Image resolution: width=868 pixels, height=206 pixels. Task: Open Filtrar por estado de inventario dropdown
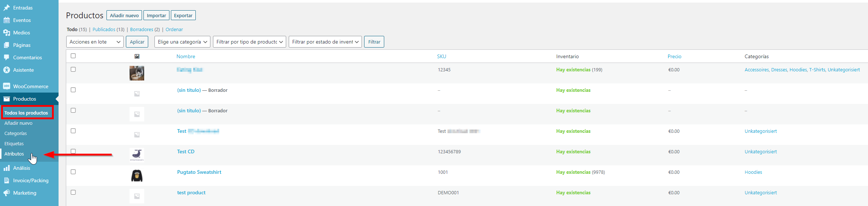click(325, 42)
